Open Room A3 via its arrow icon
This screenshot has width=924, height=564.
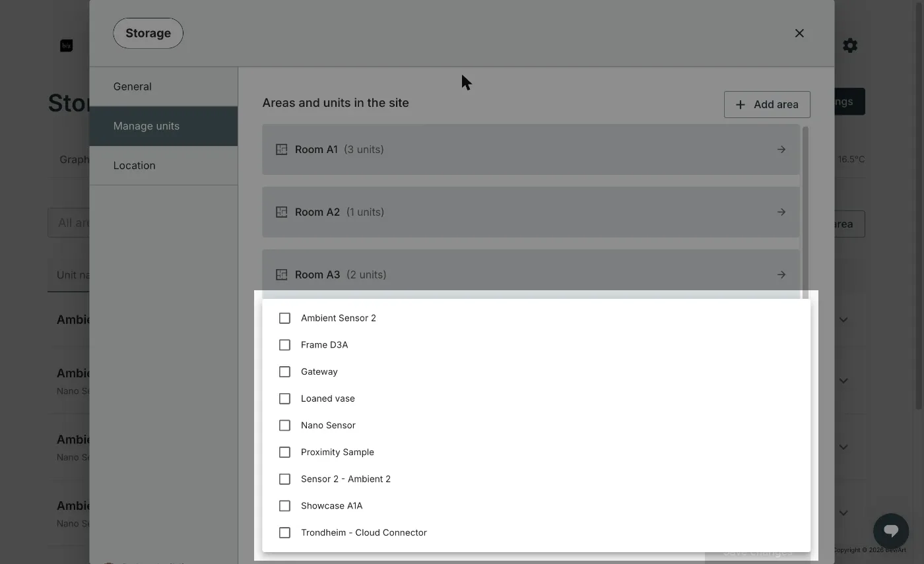781,275
